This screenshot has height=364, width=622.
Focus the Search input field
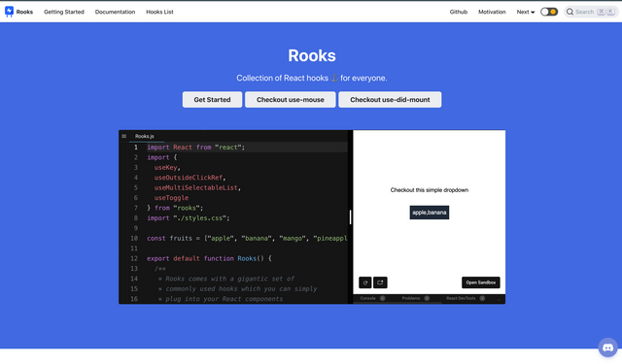pos(591,12)
